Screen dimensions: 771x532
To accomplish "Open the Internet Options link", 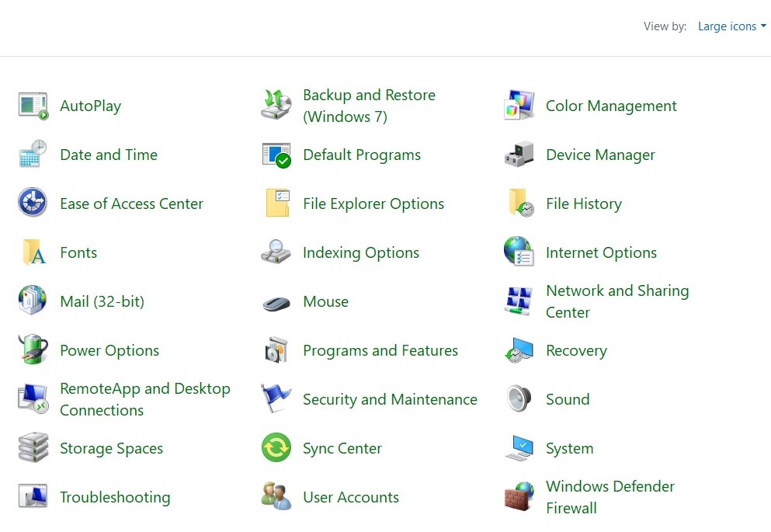I will pos(601,252).
